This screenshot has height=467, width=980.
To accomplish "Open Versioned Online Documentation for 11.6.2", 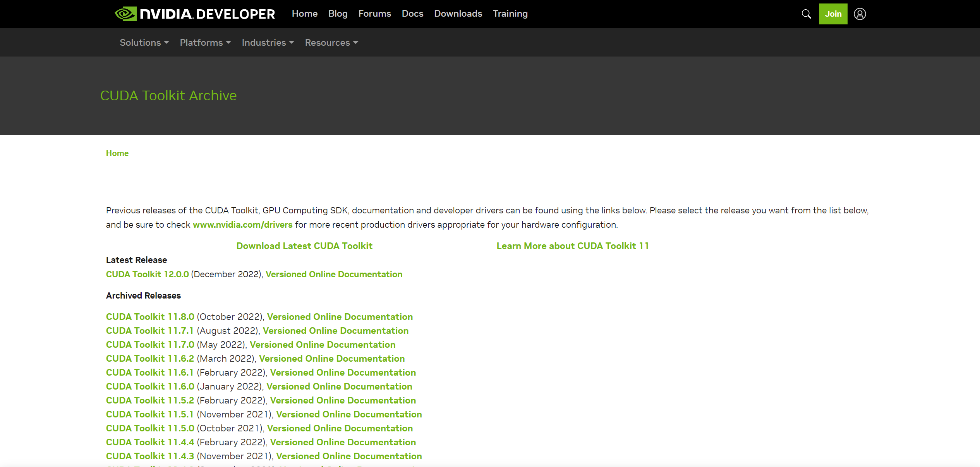I will pyautogui.click(x=332, y=359).
